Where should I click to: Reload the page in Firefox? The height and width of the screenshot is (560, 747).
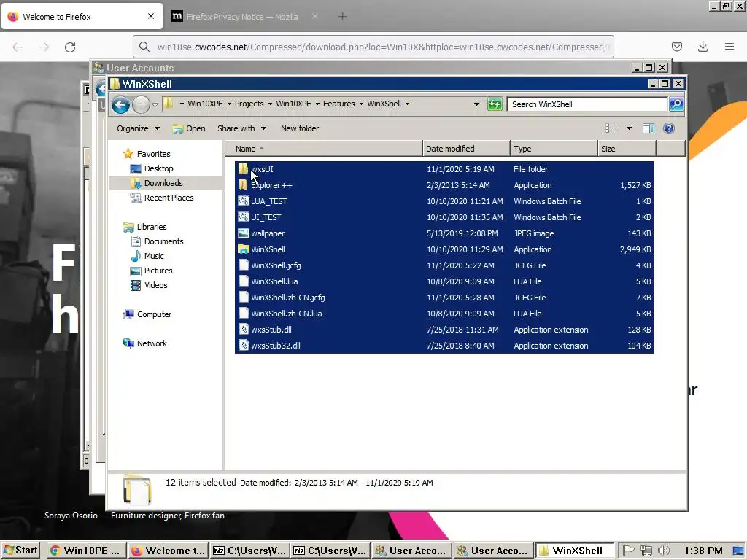[70, 47]
